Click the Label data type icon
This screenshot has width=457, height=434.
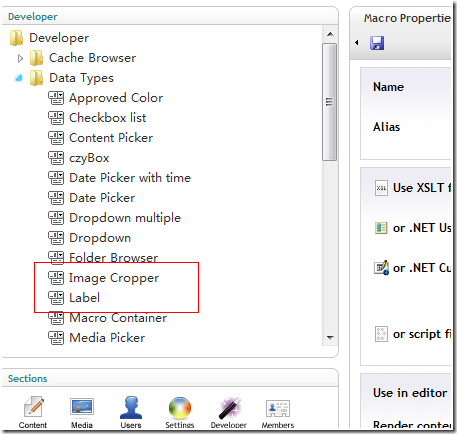coord(56,298)
